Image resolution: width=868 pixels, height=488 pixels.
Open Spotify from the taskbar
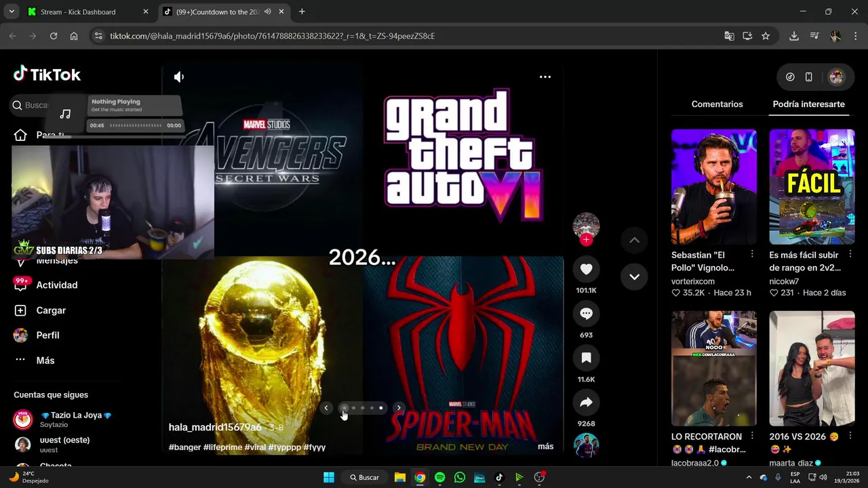[x=439, y=477]
